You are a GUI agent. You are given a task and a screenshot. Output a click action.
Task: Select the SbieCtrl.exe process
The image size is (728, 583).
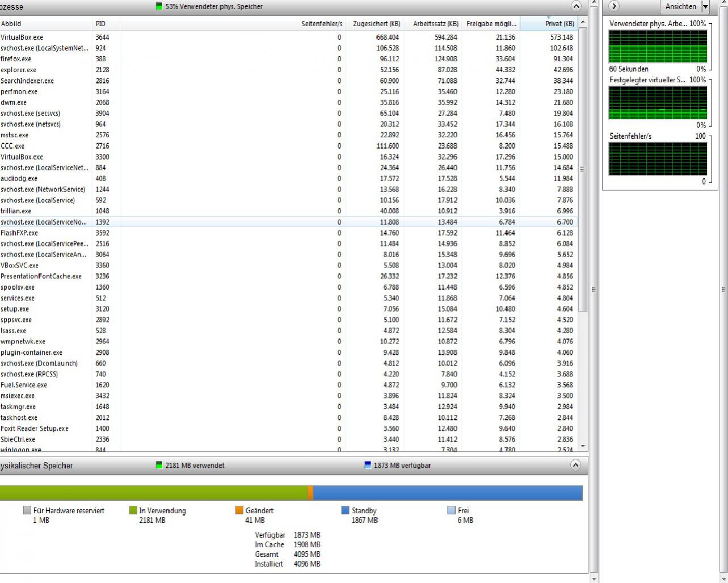(289, 439)
